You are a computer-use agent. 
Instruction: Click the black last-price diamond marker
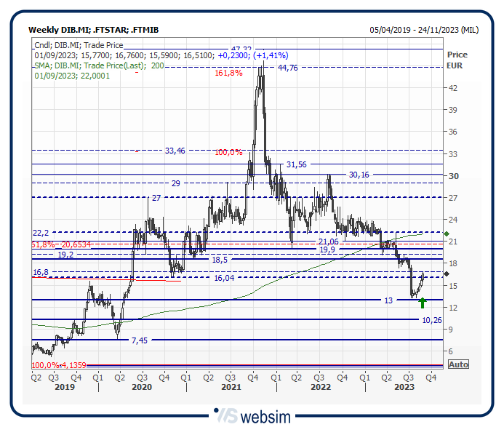tap(447, 274)
